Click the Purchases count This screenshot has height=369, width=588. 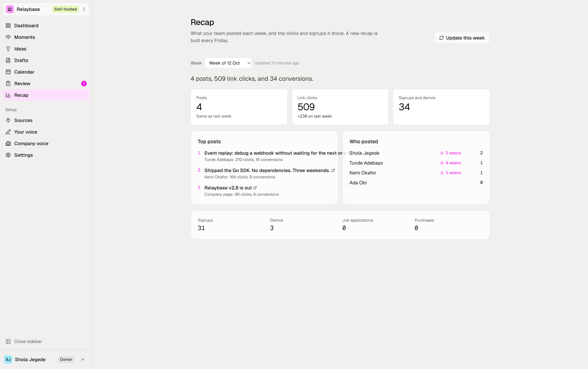(416, 228)
